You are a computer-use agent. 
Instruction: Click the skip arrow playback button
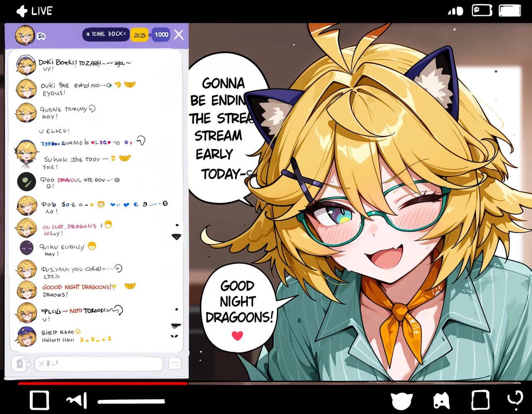tap(77, 400)
